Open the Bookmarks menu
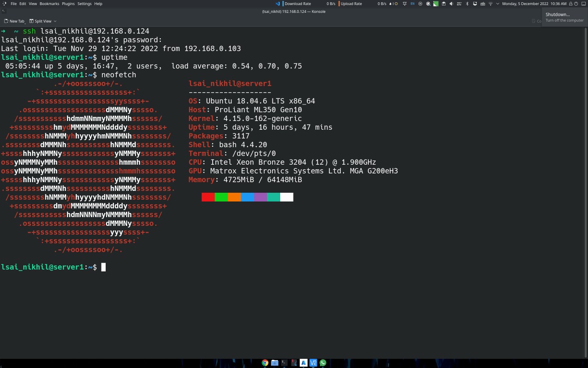588x368 pixels. [x=49, y=4]
